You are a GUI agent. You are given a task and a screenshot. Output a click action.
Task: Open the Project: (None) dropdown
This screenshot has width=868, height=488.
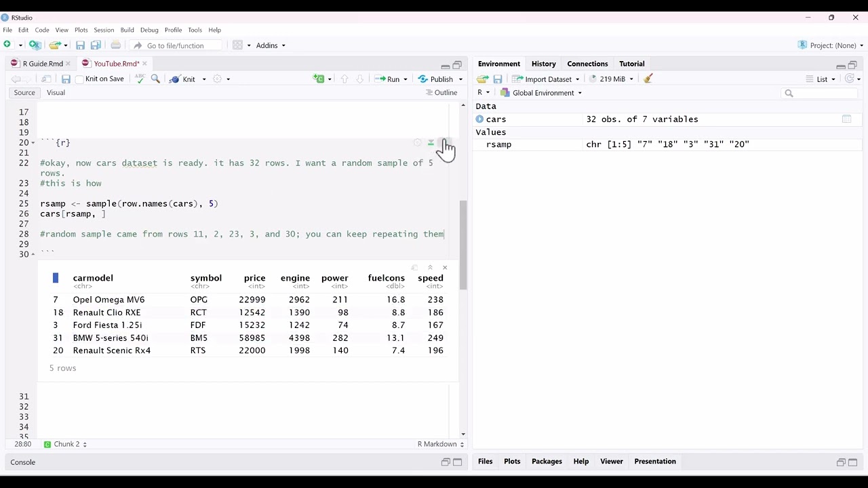[831, 45]
